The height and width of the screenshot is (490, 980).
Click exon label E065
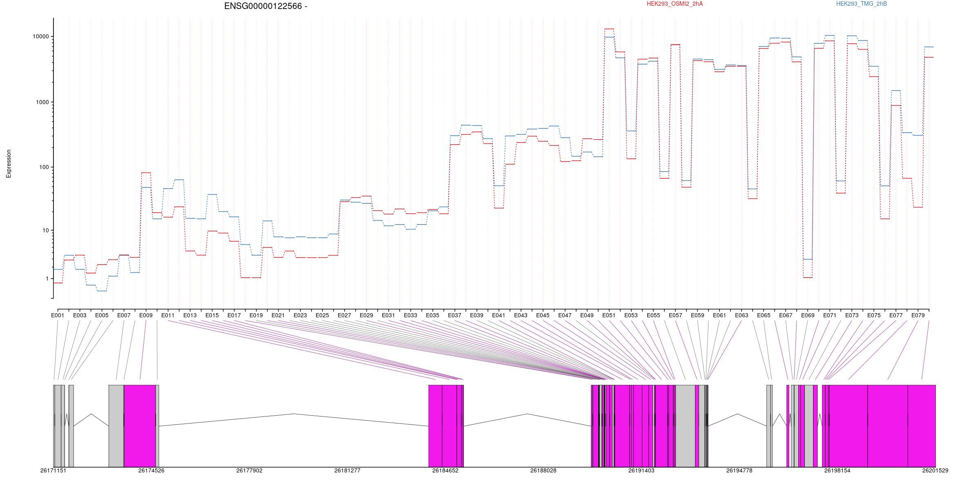(764, 315)
